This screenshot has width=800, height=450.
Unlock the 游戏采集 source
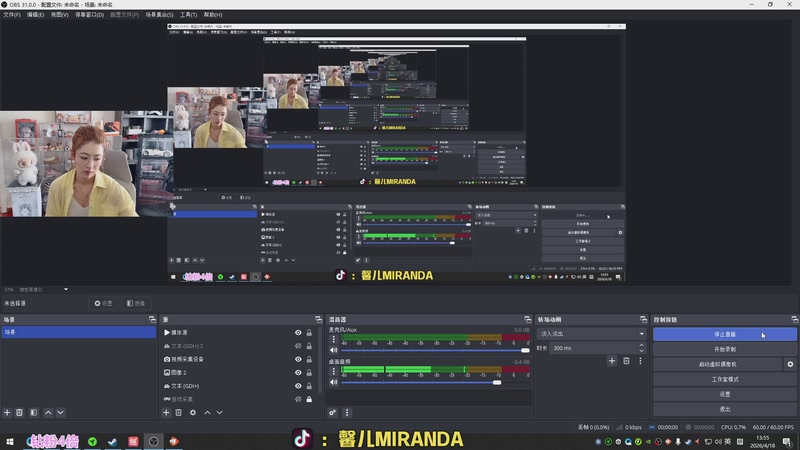click(x=309, y=399)
